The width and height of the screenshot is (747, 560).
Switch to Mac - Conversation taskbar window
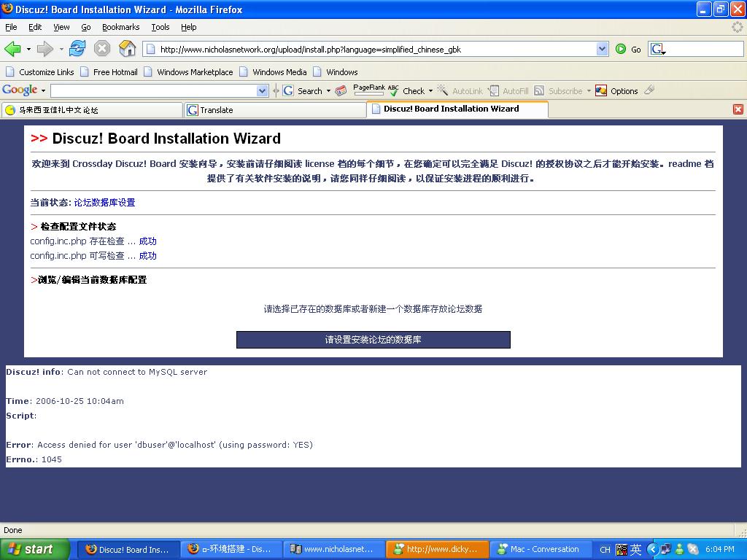[541, 549]
